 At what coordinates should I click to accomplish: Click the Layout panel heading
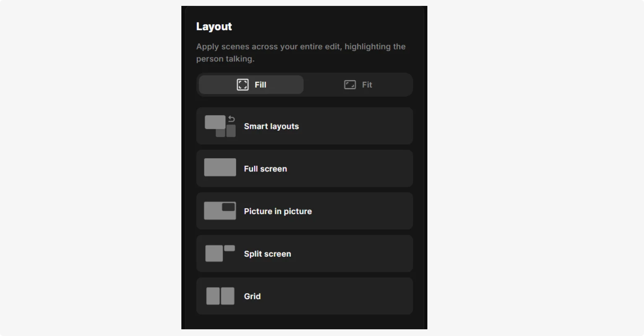(x=214, y=26)
